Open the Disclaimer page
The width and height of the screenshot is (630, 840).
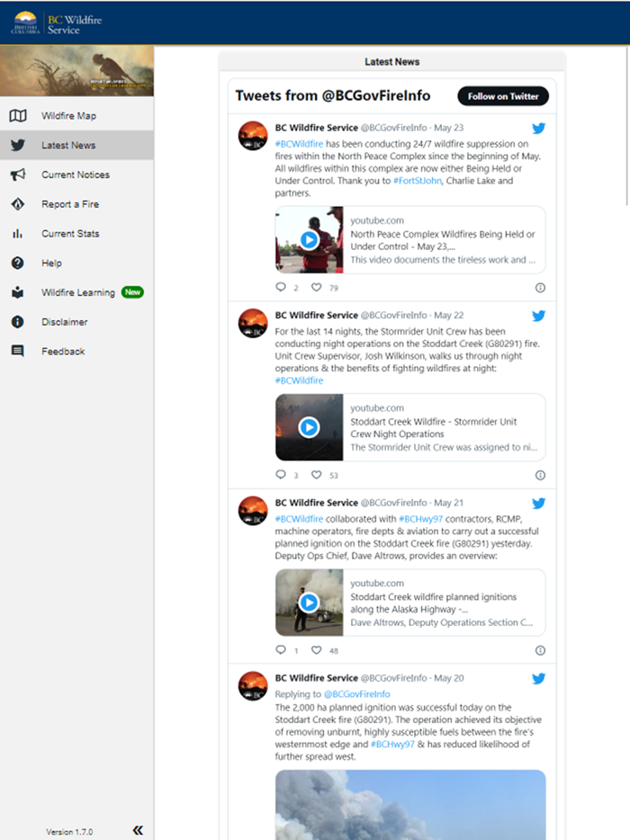pyautogui.click(x=76, y=322)
